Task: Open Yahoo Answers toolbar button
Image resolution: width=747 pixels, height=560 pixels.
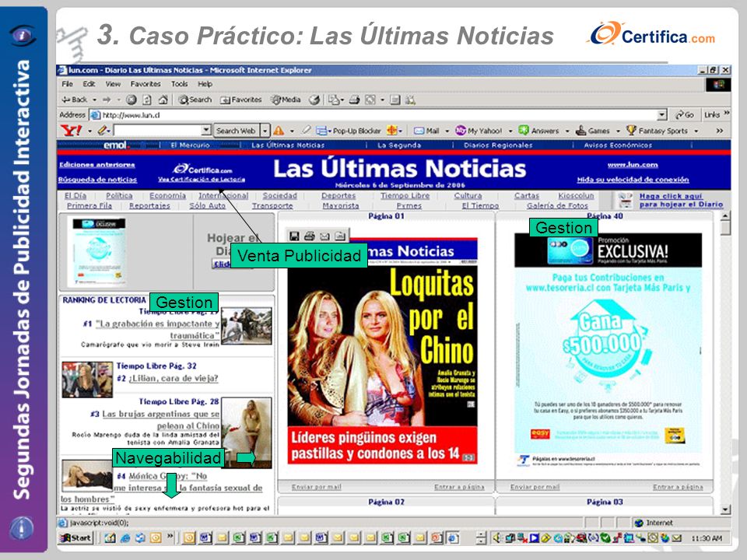Action: pyautogui.click(x=538, y=131)
